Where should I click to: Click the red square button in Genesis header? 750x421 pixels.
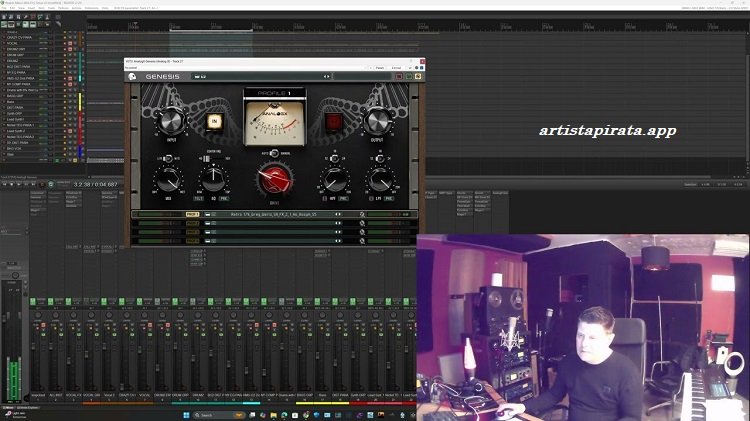point(398,77)
